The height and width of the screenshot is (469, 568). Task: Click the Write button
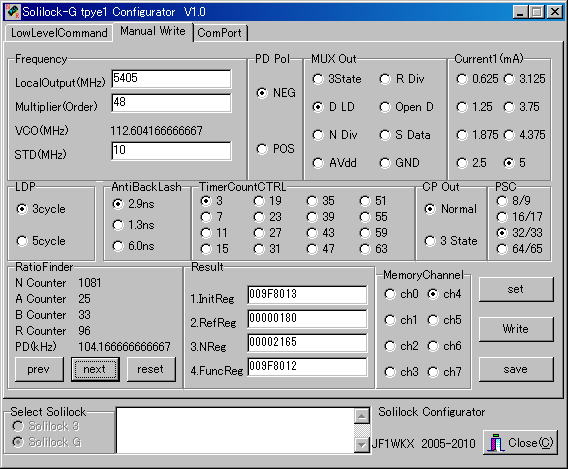pyautogui.click(x=516, y=329)
